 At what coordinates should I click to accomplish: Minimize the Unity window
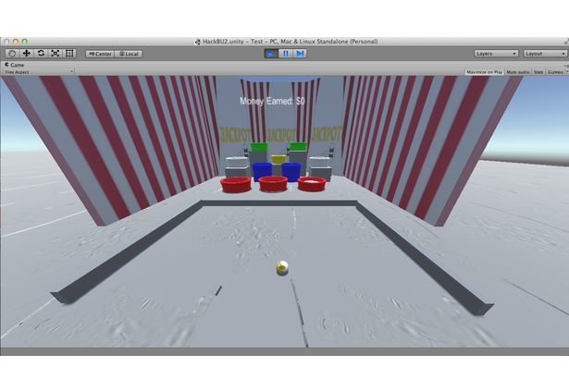16,42
